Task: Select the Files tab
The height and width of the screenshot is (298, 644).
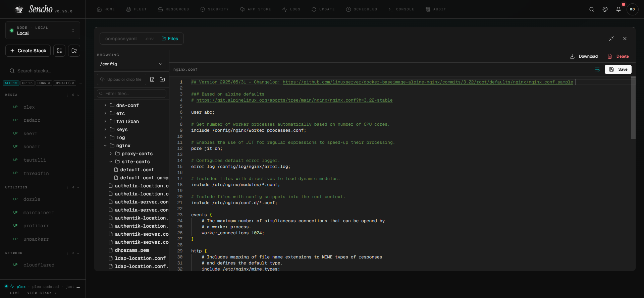Action: click(170, 39)
